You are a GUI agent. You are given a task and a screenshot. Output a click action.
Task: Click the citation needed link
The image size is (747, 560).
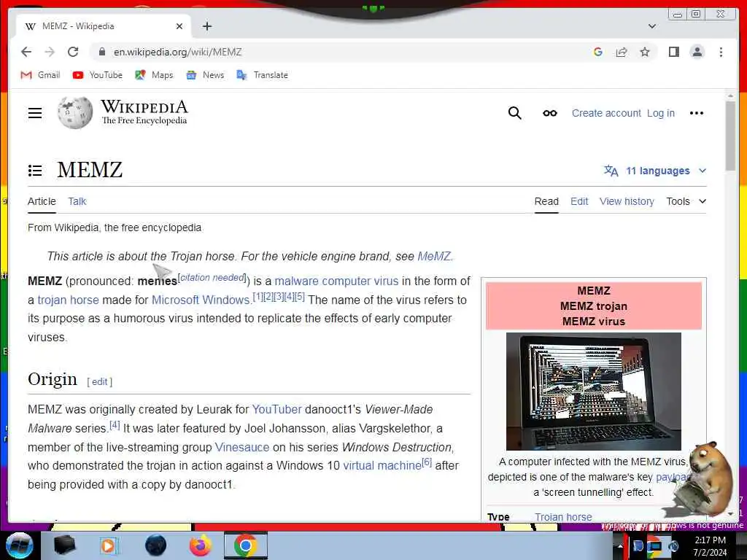[x=212, y=278]
